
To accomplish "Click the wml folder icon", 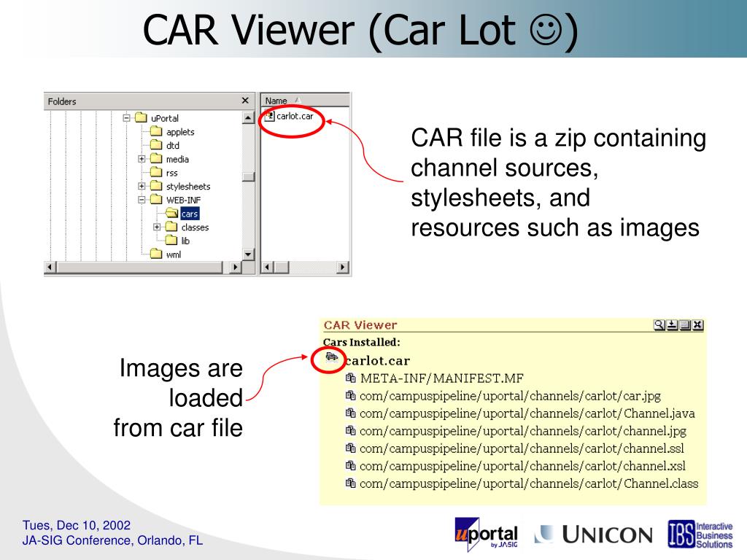I will point(156,254).
